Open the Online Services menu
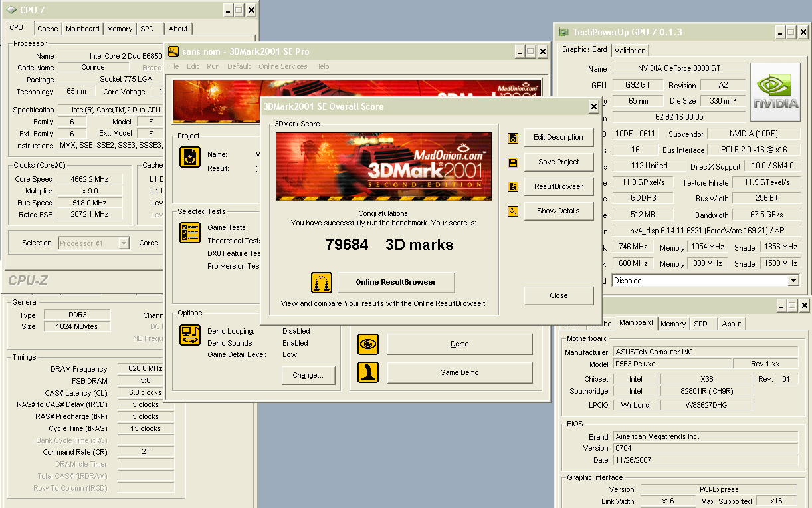This screenshot has height=508, width=812. (283, 66)
